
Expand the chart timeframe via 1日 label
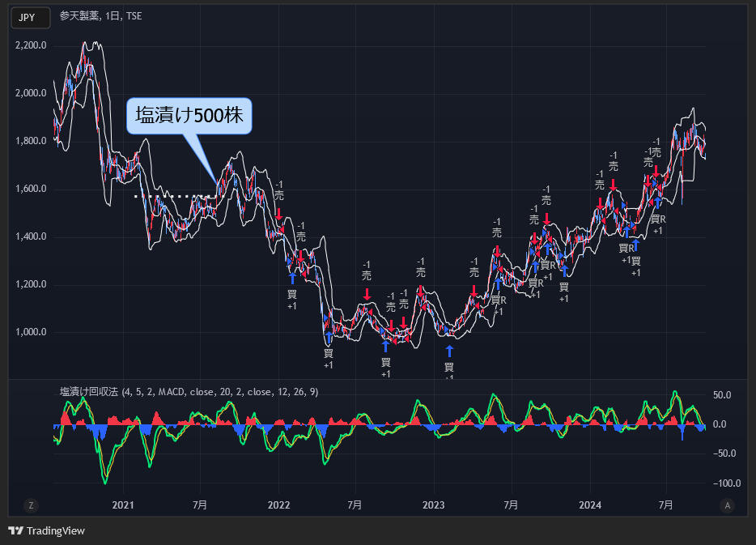113,15
